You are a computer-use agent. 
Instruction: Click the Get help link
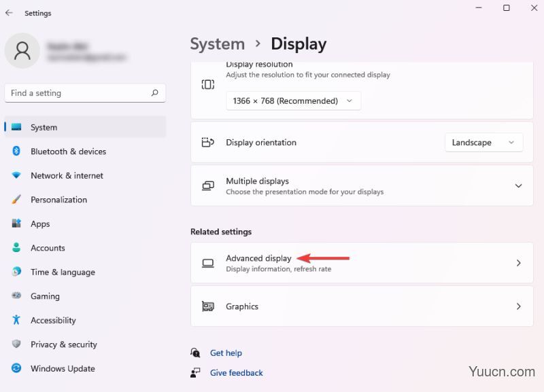pos(226,353)
